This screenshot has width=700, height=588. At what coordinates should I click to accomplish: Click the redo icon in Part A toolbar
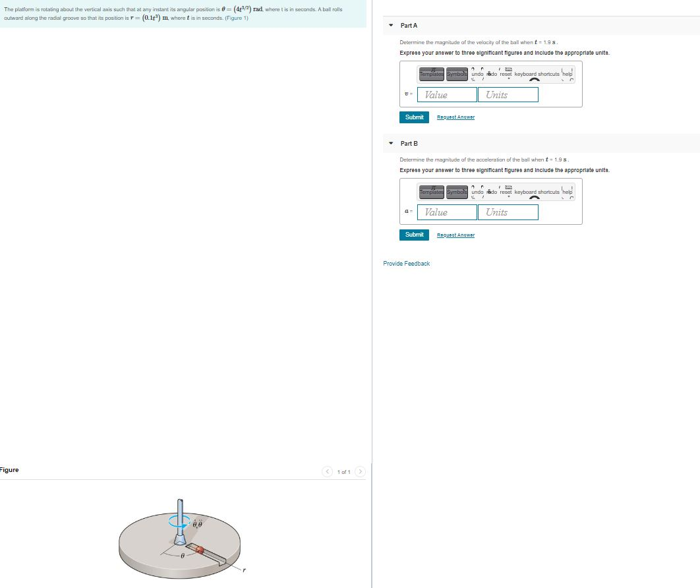[490, 74]
